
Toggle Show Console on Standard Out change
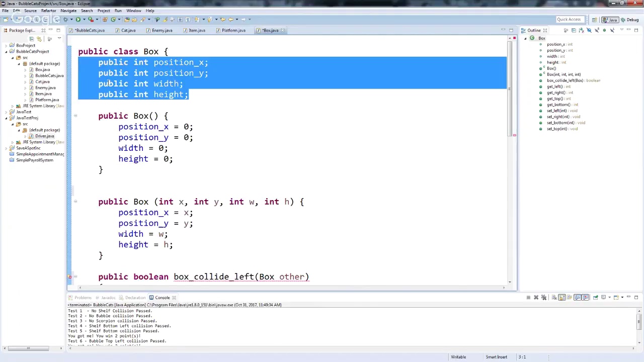[578, 297]
